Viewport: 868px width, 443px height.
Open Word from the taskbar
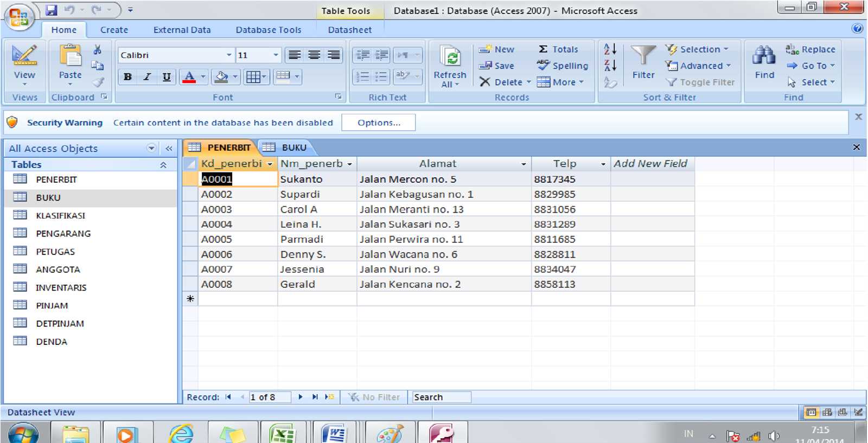click(334, 434)
